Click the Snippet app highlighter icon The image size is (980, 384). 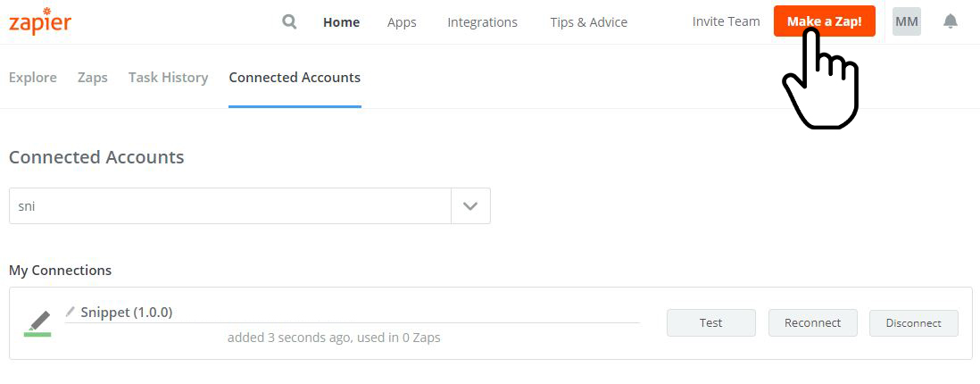(38, 322)
